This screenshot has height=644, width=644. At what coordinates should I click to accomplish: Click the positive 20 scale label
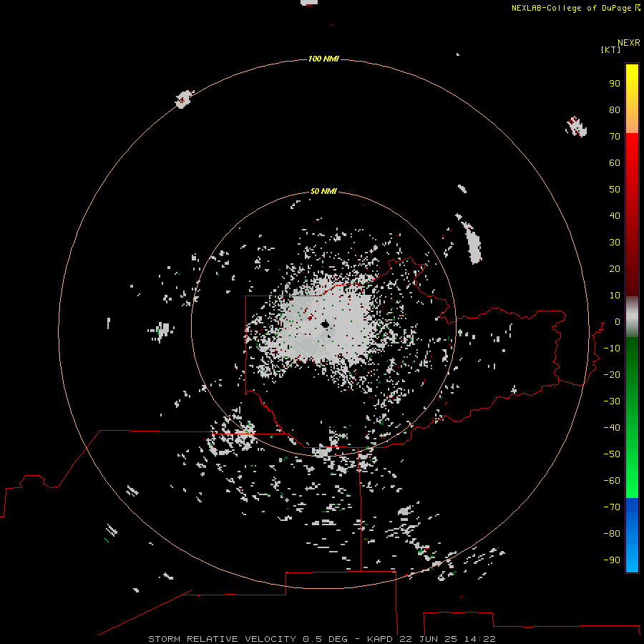pos(615,268)
